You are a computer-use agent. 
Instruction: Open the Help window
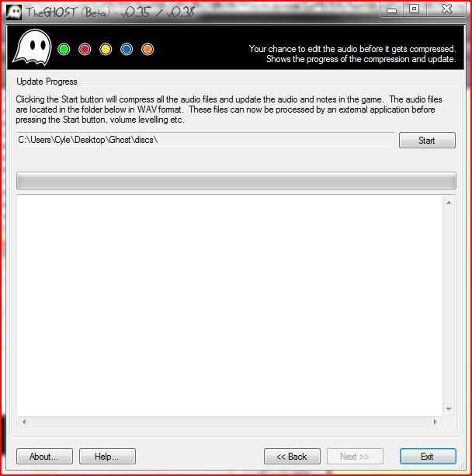[x=107, y=457]
